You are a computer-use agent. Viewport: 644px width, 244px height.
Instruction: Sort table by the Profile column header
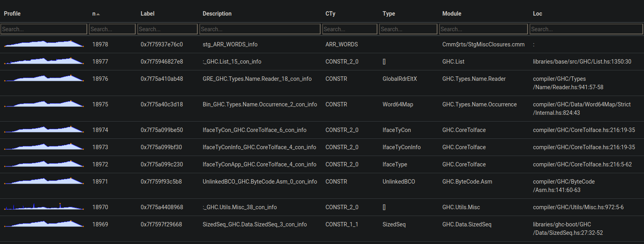pyautogui.click(x=12, y=14)
